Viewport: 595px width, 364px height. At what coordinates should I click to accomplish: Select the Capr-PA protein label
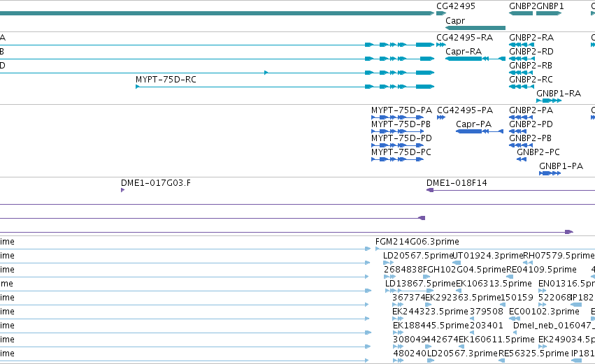[473, 124]
